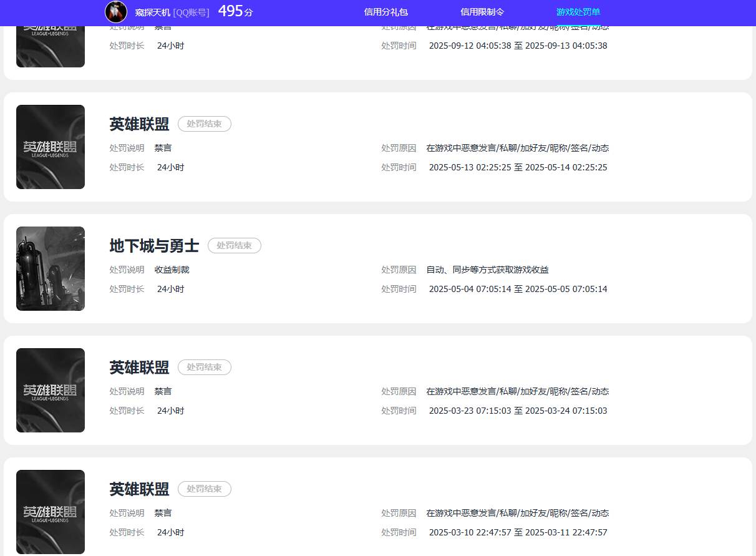Click the 2025-05-04 punishment time range
756x556 pixels.
pos(518,289)
